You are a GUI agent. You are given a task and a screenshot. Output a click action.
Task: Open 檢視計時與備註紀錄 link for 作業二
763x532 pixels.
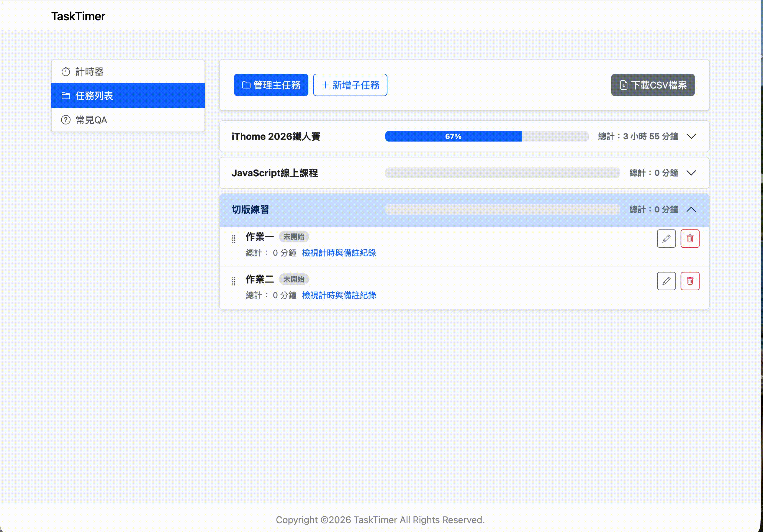339,295
